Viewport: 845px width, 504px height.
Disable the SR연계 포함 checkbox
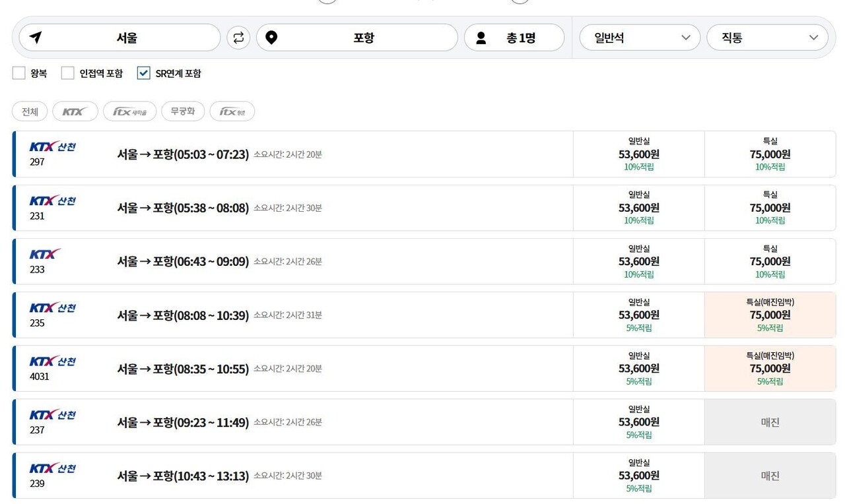[143, 73]
